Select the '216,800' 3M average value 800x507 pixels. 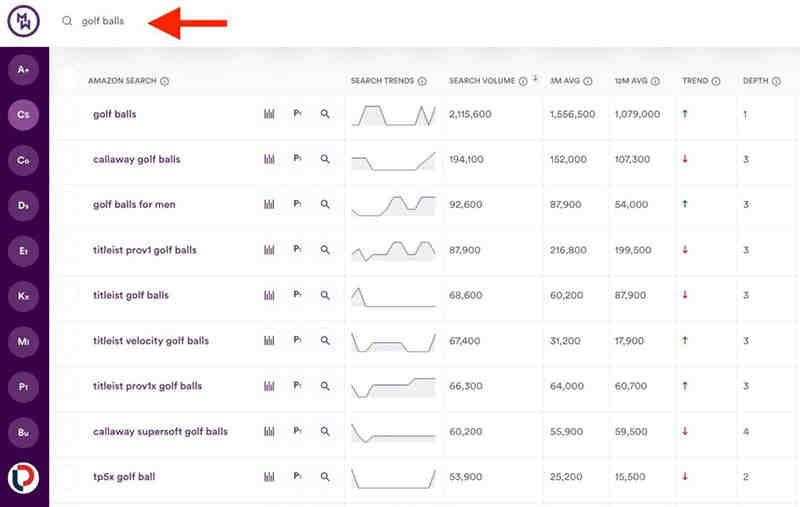click(568, 250)
